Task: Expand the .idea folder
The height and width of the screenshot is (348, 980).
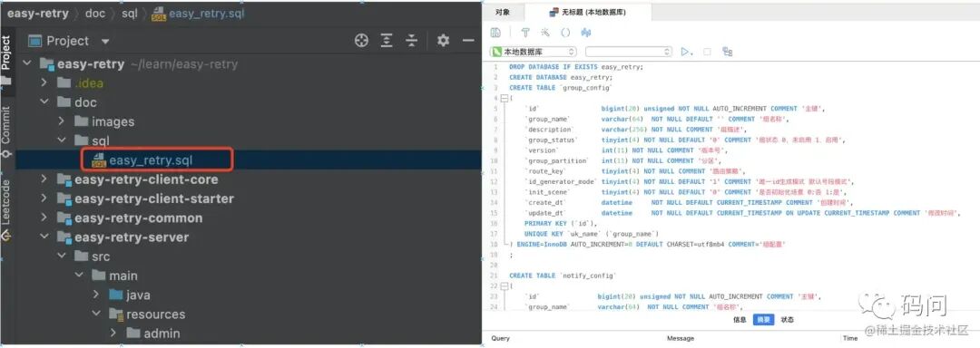Action: point(44,83)
